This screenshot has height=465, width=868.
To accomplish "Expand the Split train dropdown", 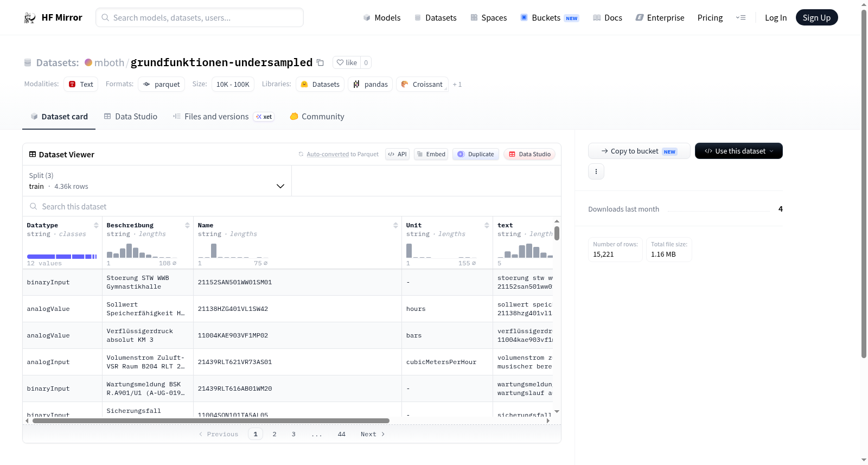I will coord(157,181).
